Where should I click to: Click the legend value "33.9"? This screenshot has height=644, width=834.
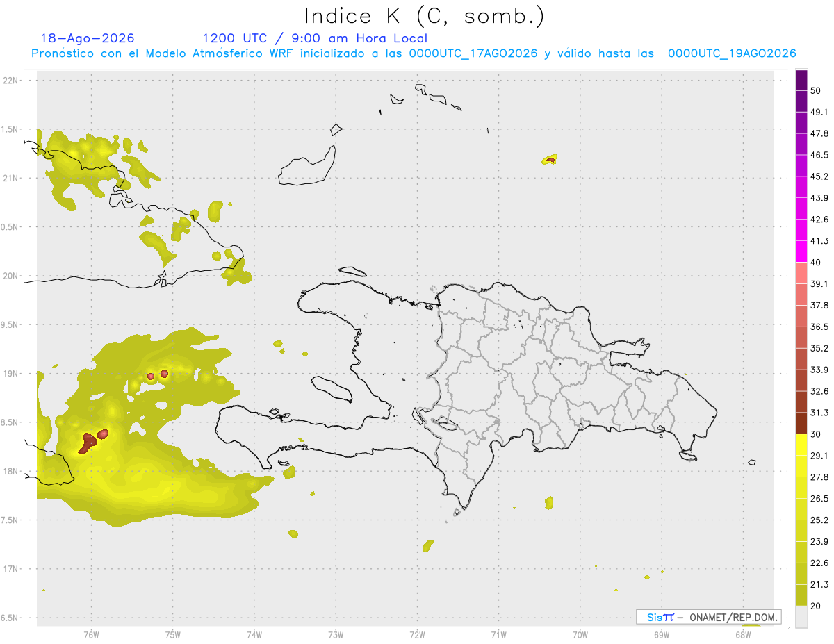(x=819, y=370)
